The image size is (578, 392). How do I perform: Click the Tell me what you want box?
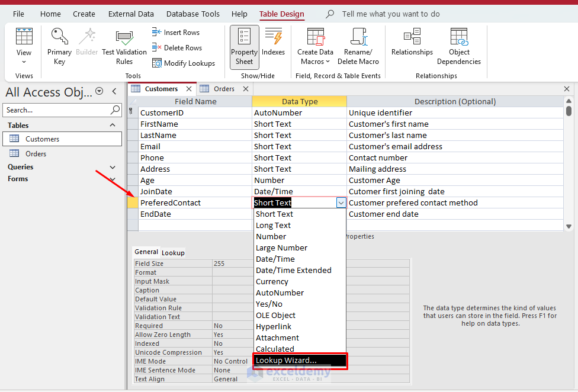click(391, 14)
